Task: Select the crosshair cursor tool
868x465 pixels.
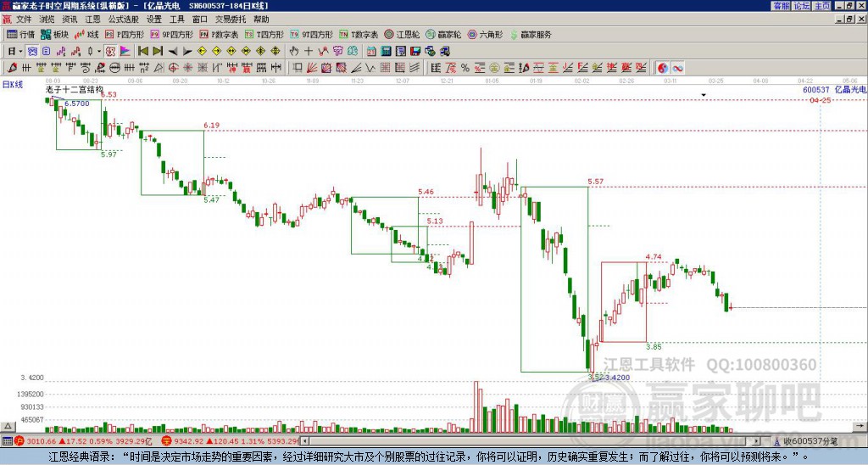Action: point(309,51)
